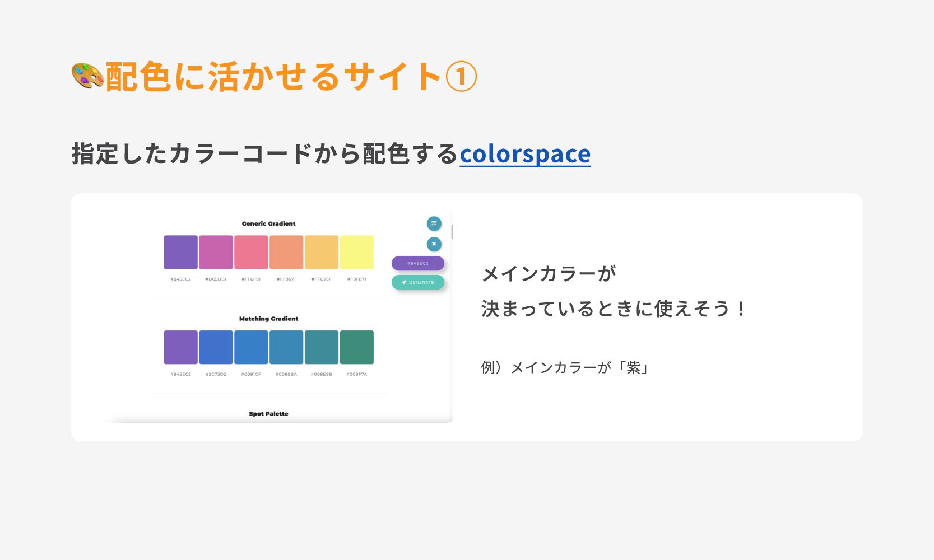Click the embedded page's vertical scrollbar
Screen dimensions: 934x560
coord(452,231)
